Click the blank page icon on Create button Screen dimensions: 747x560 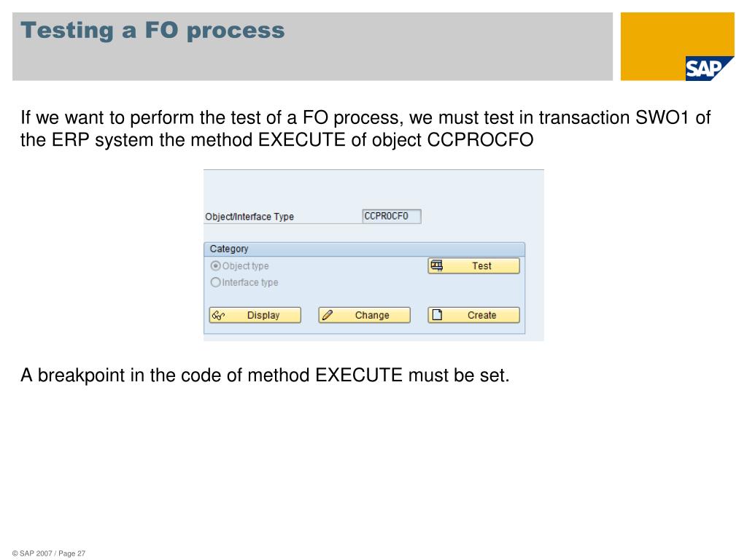[x=437, y=315]
